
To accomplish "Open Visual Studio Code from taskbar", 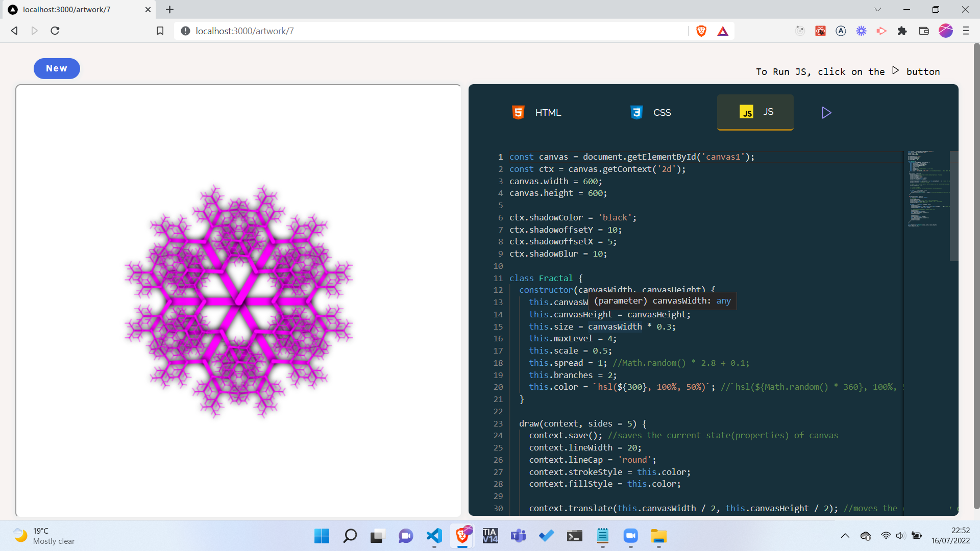I will tap(434, 536).
